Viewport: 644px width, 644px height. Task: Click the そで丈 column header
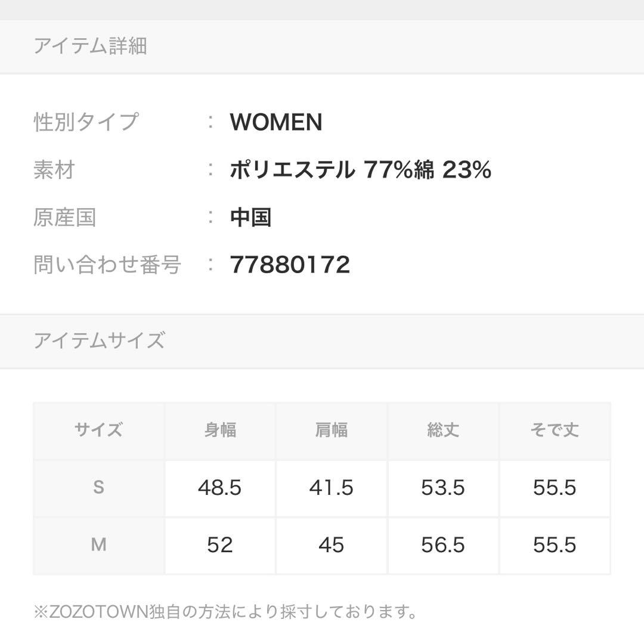[x=555, y=431]
